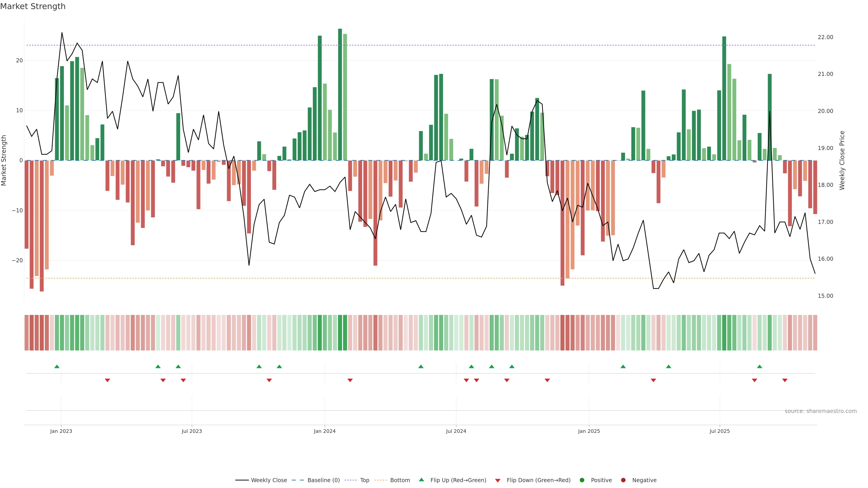Click the 22.00 price axis tick label
This screenshot has height=488, width=868.
pyautogui.click(x=825, y=37)
